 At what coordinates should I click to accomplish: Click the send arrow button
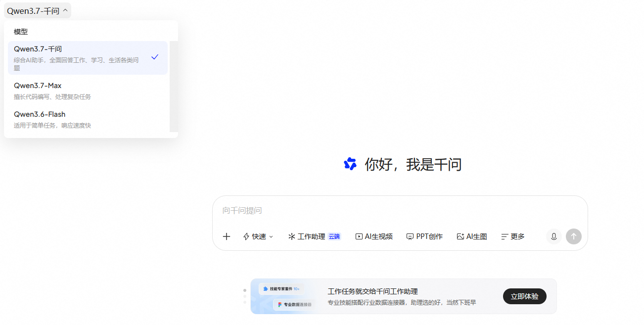point(574,236)
